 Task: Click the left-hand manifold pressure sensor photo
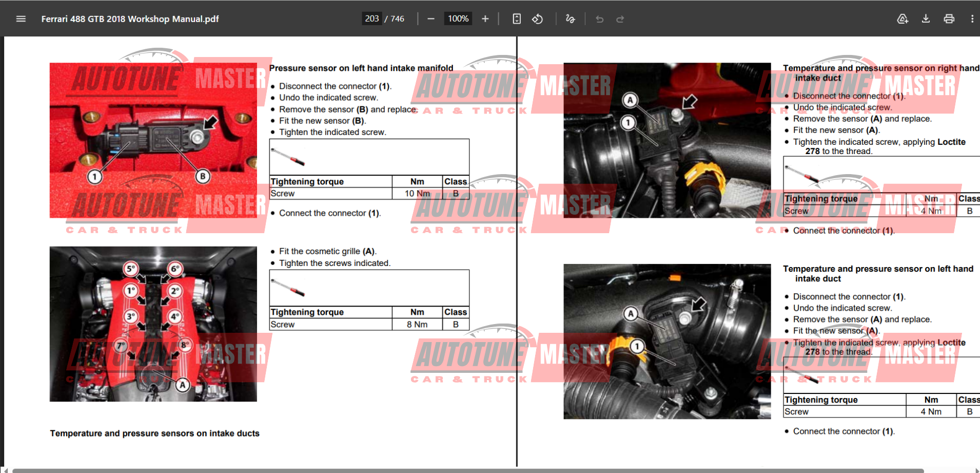[153, 140]
